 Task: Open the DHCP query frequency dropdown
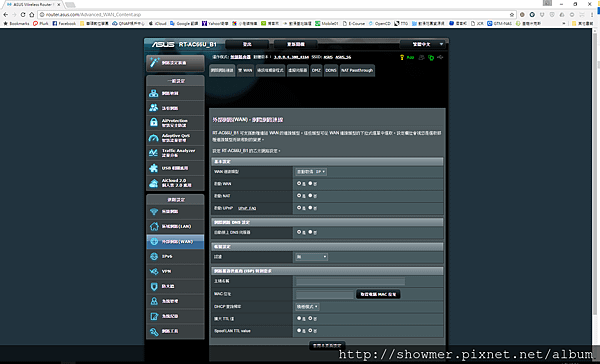tap(307, 307)
